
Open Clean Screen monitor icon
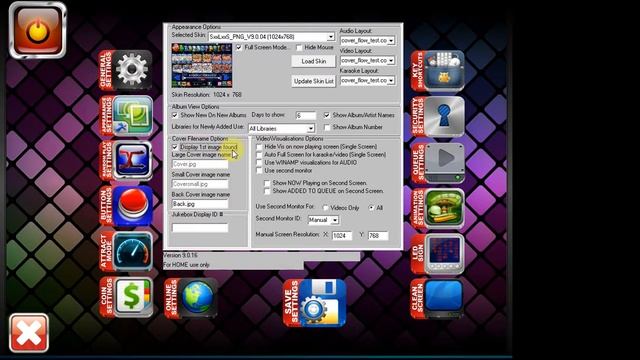438,299
